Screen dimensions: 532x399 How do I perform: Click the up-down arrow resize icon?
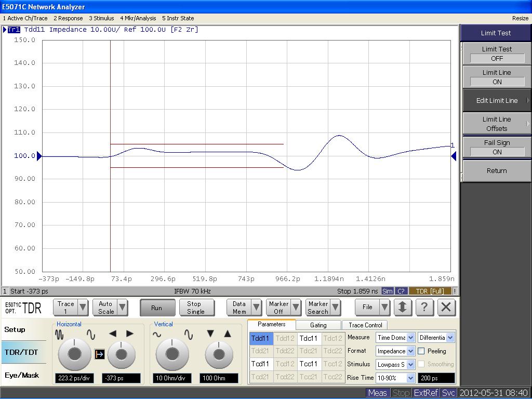403,307
